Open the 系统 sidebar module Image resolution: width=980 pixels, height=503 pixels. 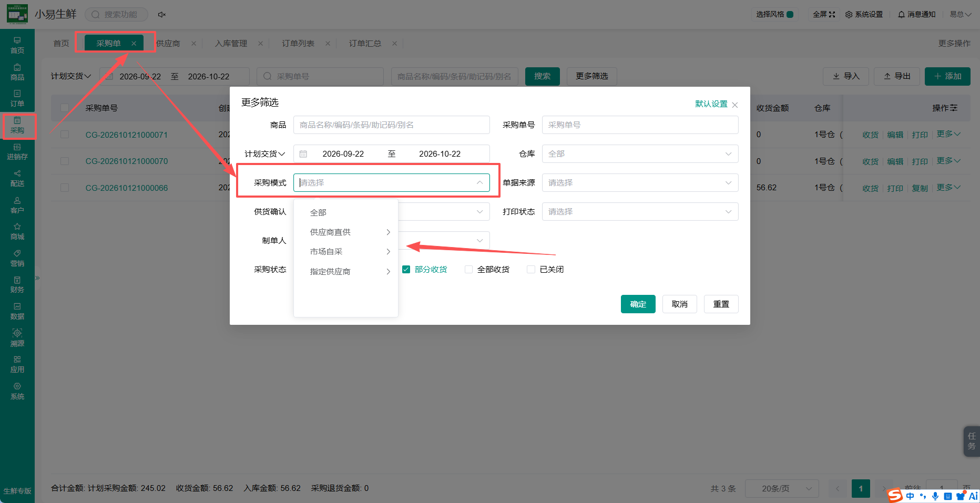[x=17, y=391]
